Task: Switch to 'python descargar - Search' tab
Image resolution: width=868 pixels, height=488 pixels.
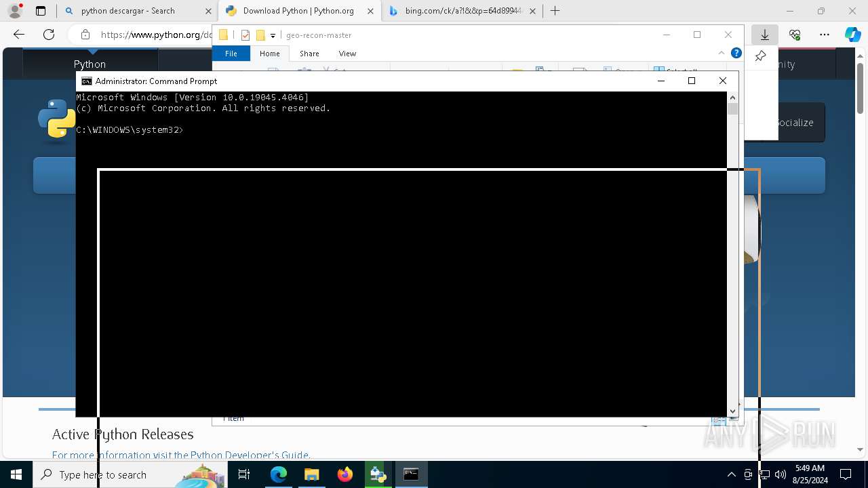Action: [x=127, y=11]
